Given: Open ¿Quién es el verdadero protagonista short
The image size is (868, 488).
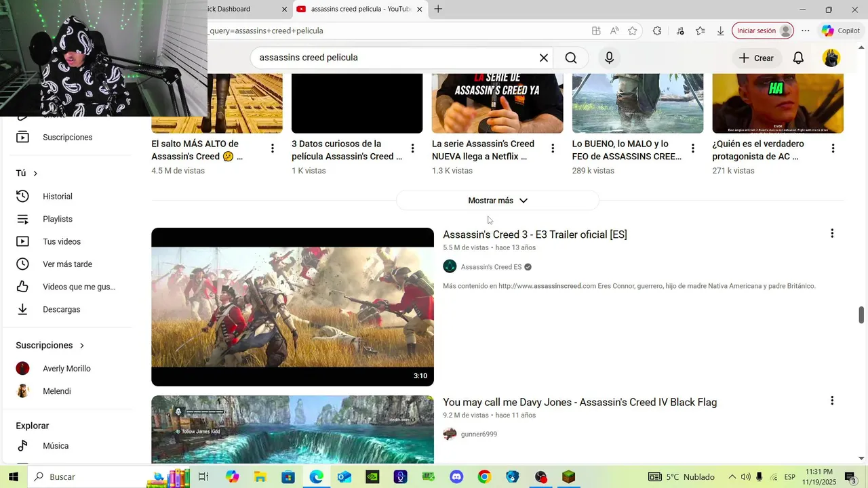Looking at the screenshot, I should (x=758, y=150).
